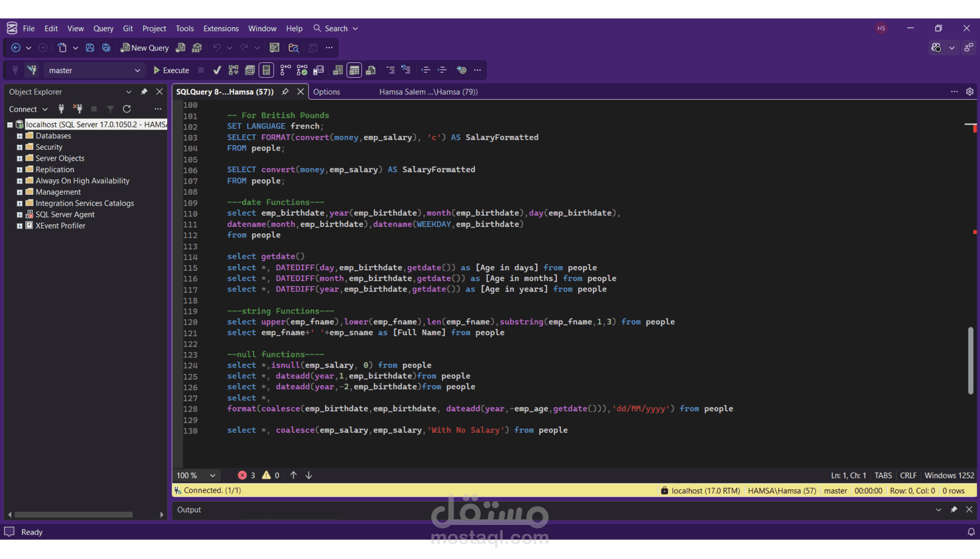
Task: Expand the Databases folder
Action: pos(20,136)
